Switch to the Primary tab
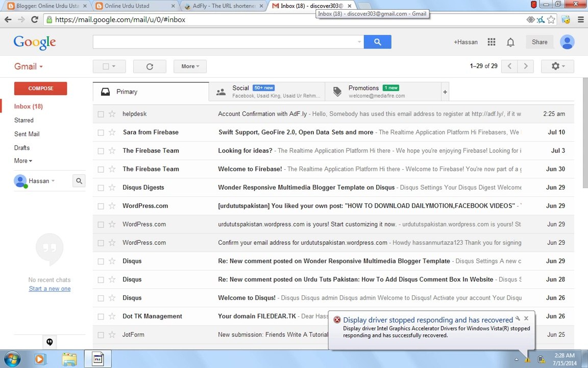This screenshot has width=588, height=368. coord(151,92)
